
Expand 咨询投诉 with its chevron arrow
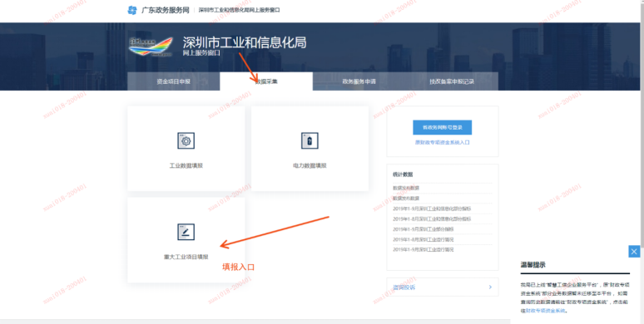pos(490,287)
